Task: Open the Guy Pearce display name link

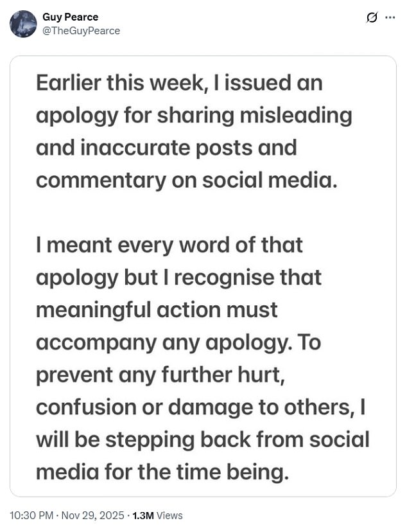Action: (x=71, y=17)
